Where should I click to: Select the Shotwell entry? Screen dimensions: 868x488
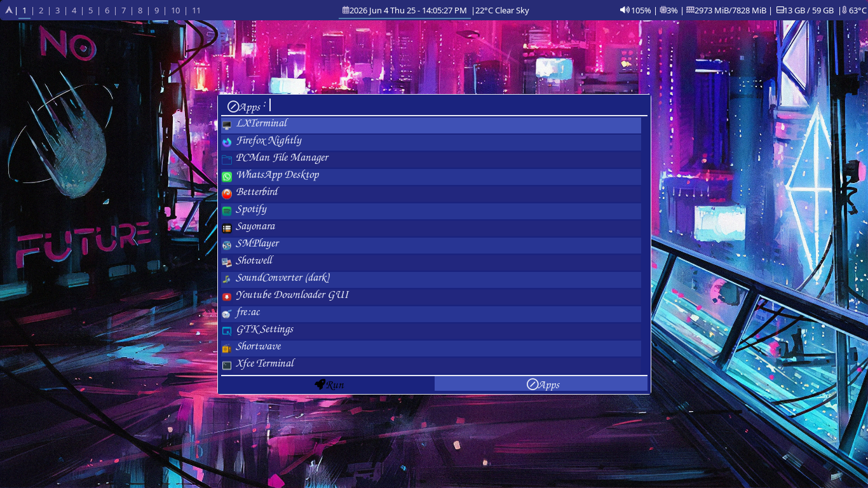tap(431, 262)
